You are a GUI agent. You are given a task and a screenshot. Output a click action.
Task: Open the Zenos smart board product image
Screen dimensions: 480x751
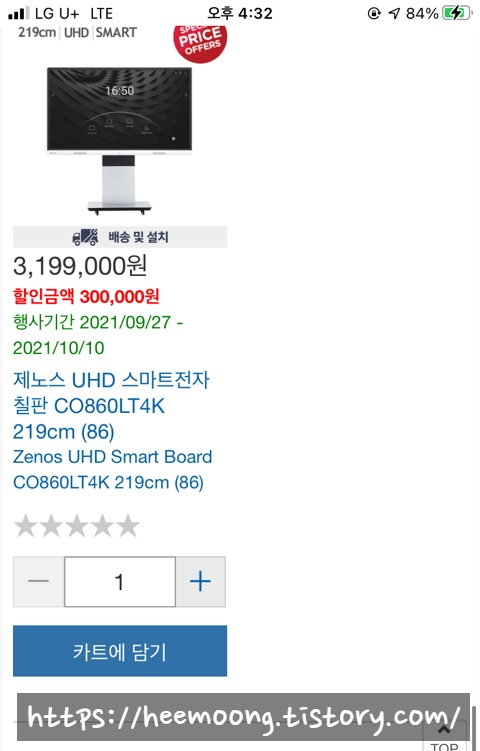(119, 140)
